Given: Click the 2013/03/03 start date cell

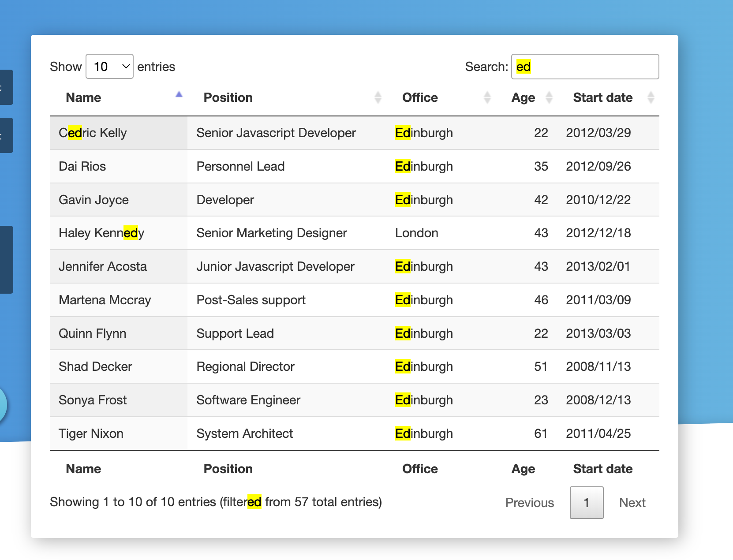Looking at the screenshot, I should [608, 333].
